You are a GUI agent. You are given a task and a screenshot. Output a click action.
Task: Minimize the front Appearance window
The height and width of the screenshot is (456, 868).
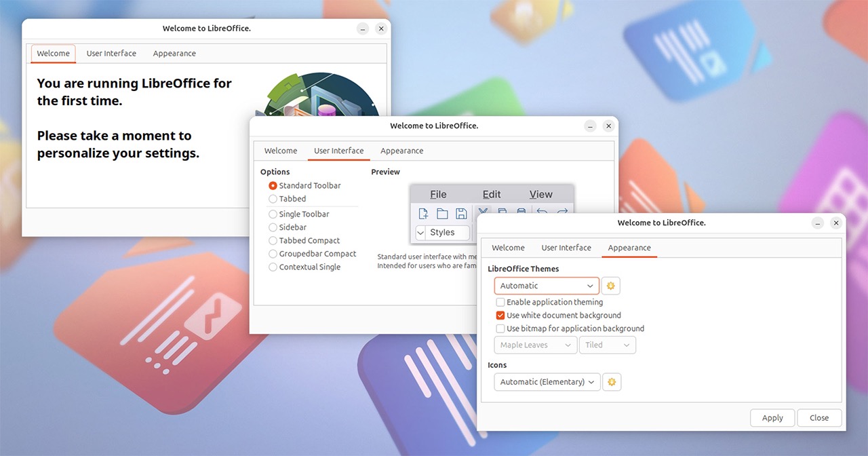818,223
